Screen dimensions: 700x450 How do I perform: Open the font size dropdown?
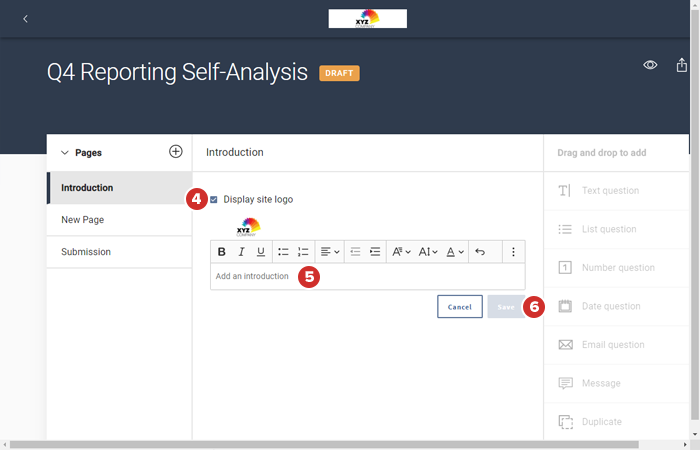(428, 252)
